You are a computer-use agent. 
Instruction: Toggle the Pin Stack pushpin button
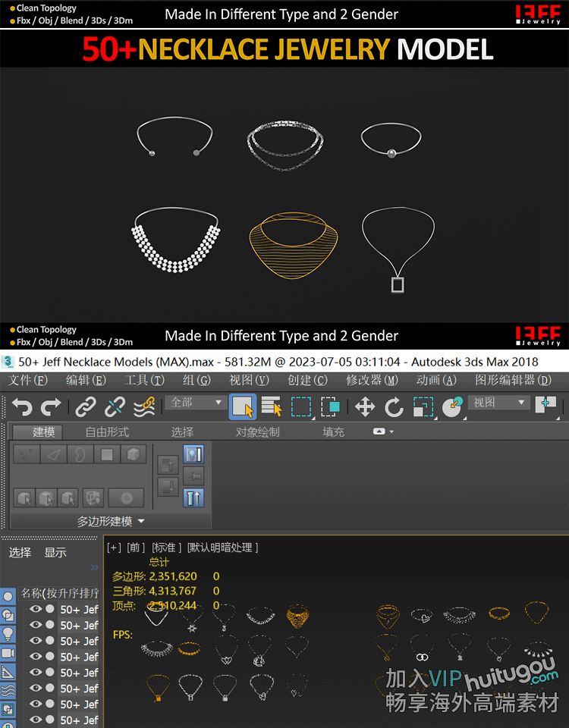193,476
